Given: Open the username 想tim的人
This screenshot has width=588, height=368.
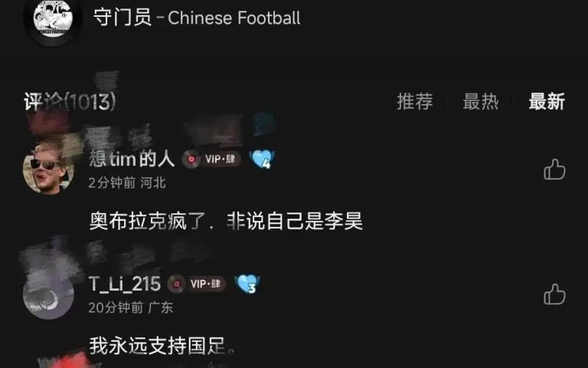Looking at the screenshot, I should point(132,159).
